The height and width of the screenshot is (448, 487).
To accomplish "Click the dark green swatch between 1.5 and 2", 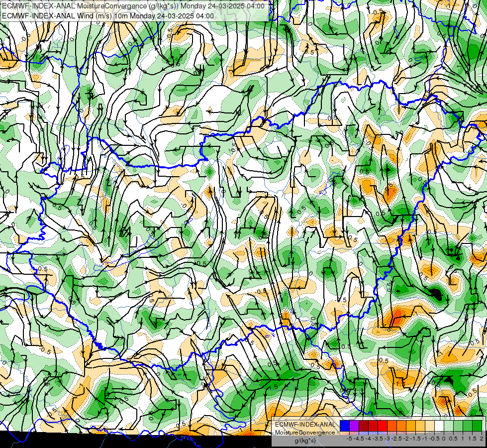I will [x=477, y=426].
